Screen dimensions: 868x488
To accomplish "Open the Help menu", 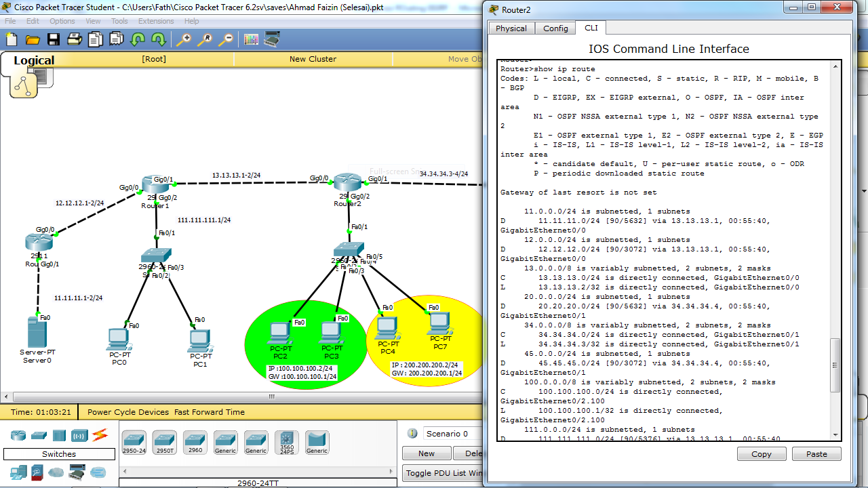I will point(191,21).
